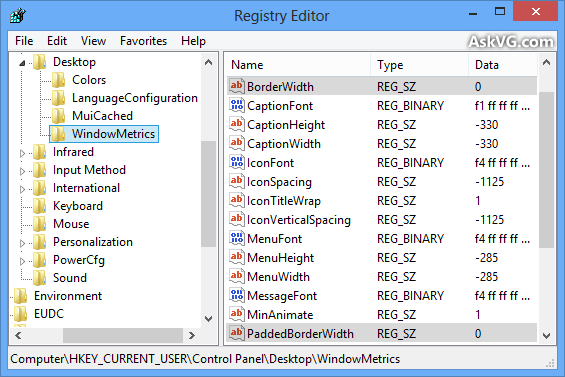
Task: Click the MenuHeight string value icon
Action: [x=237, y=257]
